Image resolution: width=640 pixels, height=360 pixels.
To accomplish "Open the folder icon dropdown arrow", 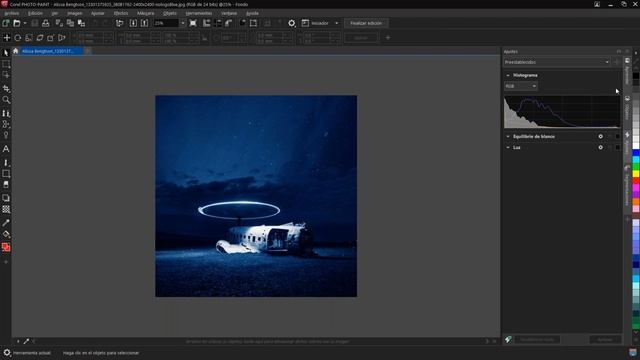I will pos(25,23).
